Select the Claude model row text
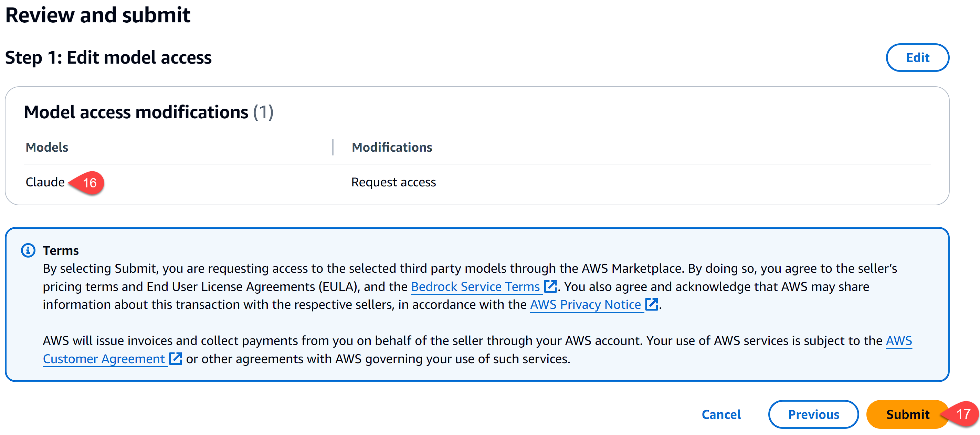Screen dimensions: 980x435 point(45,182)
